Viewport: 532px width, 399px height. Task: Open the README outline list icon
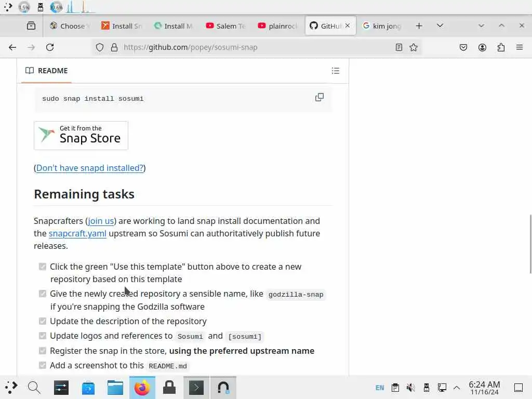tap(336, 71)
